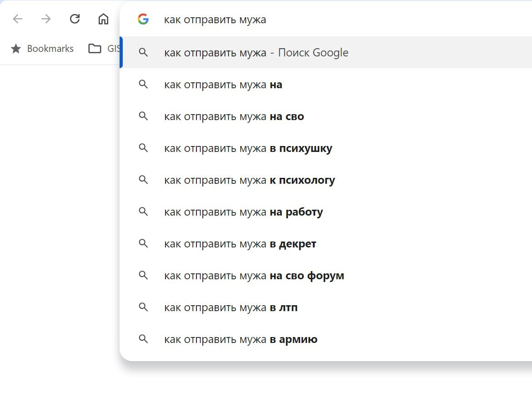Click search icon beside 'в армию' suggestion
Screen dimensions: 532x408
tap(143, 339)
